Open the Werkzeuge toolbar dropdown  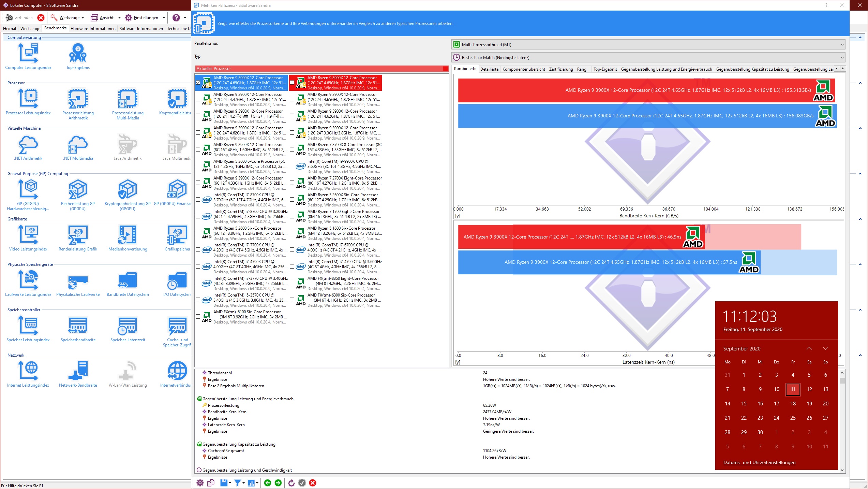[x=70, y=18]
